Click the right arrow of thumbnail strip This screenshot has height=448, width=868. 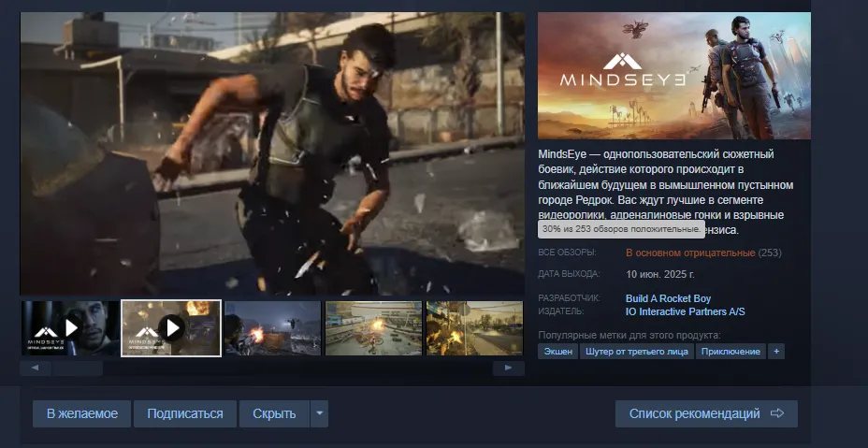508,369
